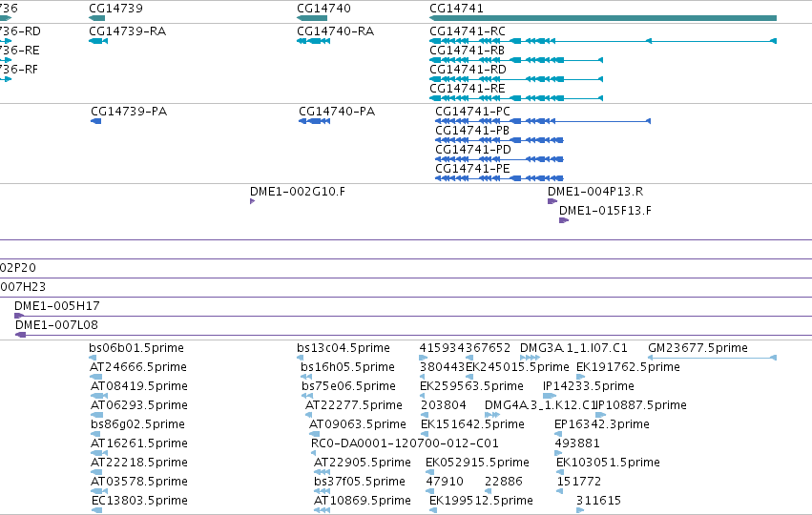Open protein CG14740-PA
This screenshot has width=812, height=515.
pos(337,112)
